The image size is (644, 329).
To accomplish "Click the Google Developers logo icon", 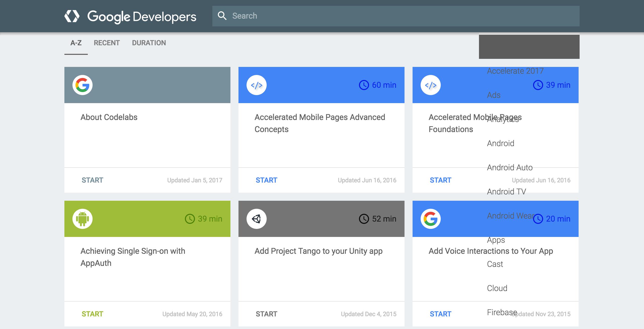I will pos(72,16).
